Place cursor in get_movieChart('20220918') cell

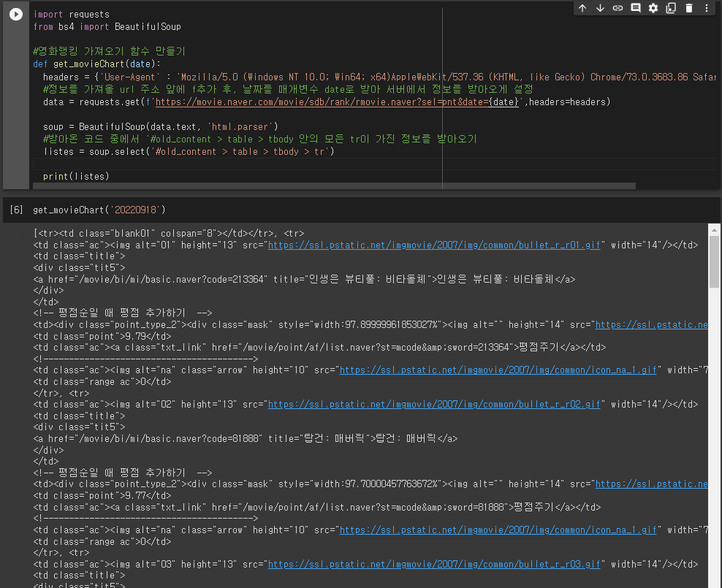click(99, 210)
